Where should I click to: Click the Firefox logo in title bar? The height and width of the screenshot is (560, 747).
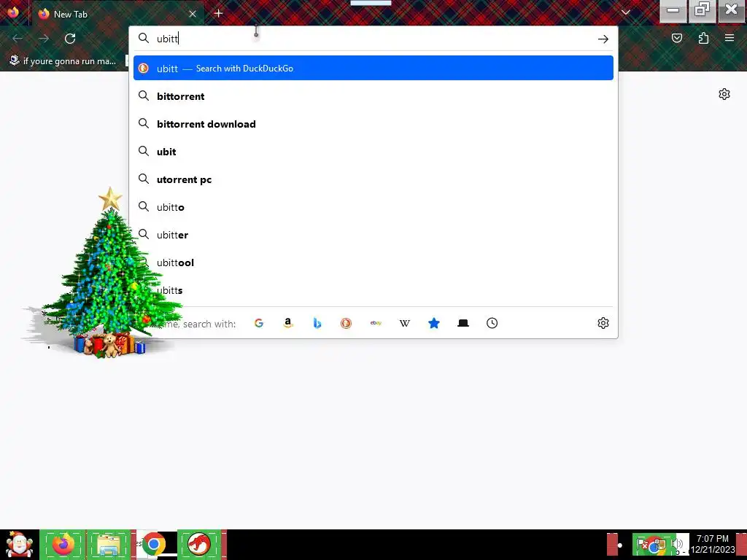(13, 12)
